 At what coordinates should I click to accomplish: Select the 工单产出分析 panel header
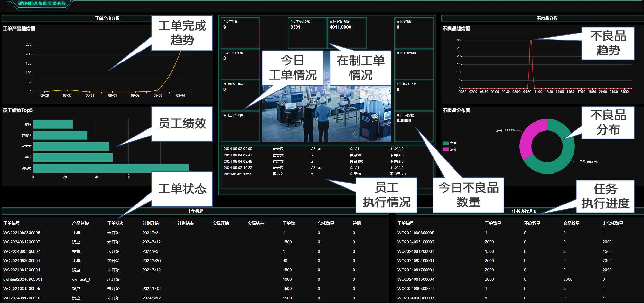tap(107, 18)
